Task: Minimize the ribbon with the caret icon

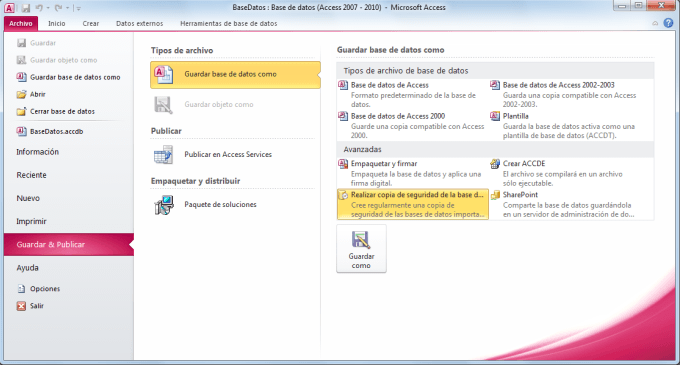Action: [655, 23]
